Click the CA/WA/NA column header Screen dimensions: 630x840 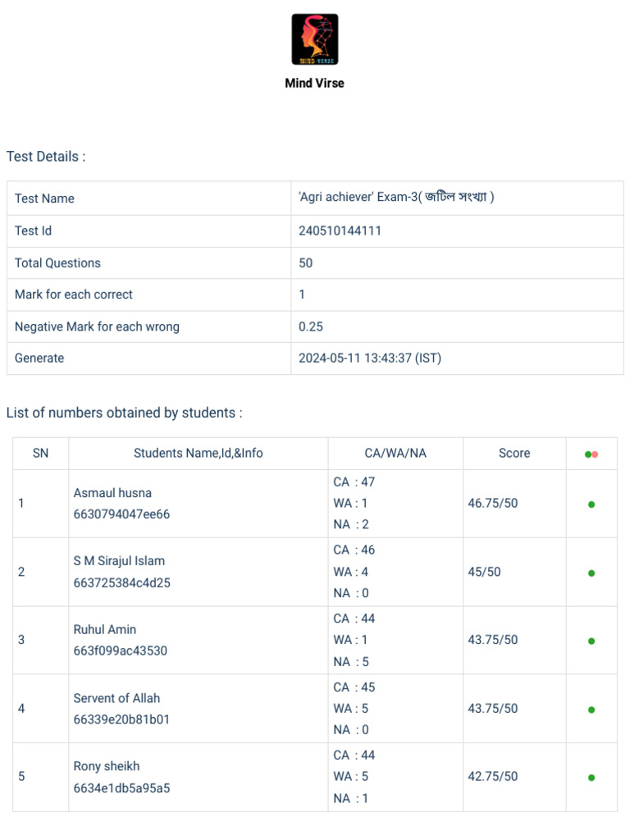[x=395, y=453]
